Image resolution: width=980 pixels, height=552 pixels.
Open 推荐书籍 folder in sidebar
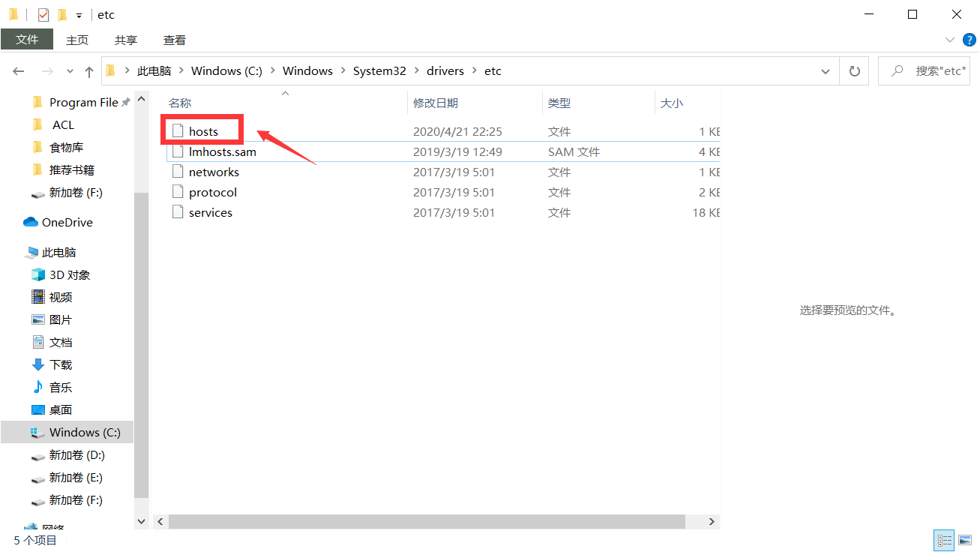click(71, 169)
